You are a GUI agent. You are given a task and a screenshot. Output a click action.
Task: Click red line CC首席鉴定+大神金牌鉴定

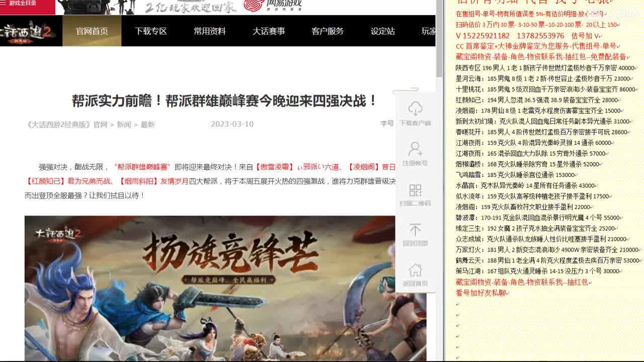pos(537,46)
